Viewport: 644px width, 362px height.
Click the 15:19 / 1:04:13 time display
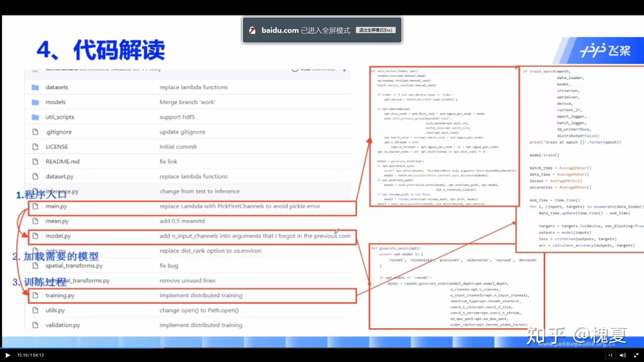(31, 355)
